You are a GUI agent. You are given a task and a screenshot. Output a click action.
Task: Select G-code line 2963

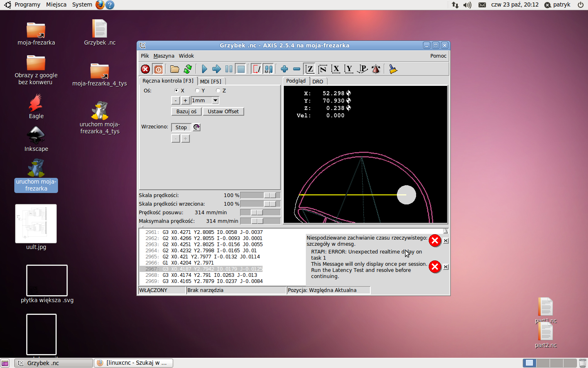click(x=204, y=245)
